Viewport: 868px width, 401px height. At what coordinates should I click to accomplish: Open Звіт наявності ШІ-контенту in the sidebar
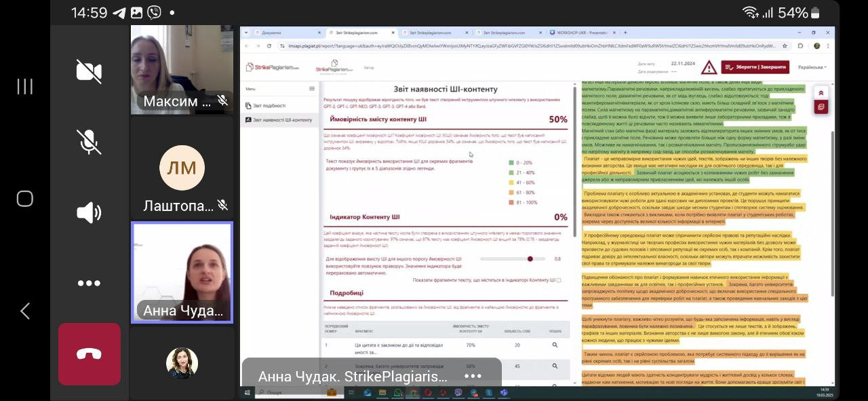(x=279, y=120)
